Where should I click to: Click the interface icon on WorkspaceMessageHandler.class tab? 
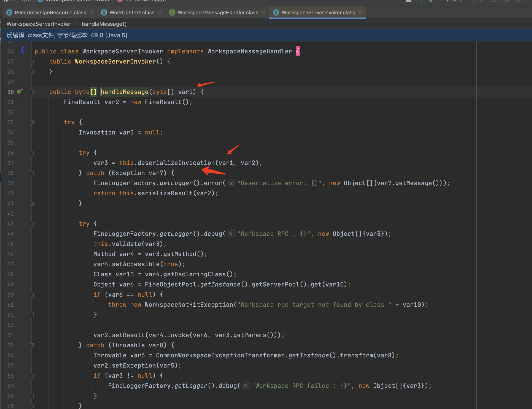point(172,12)
